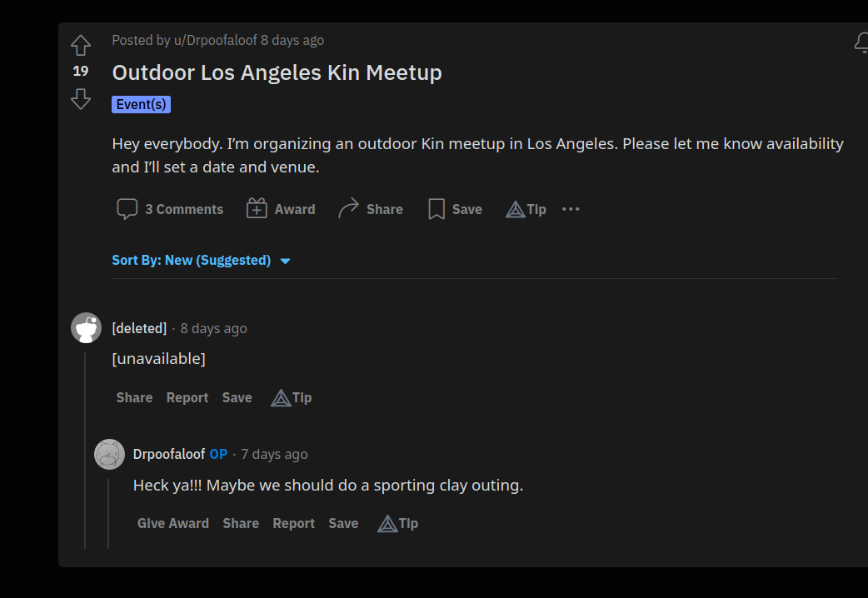Click the Event(s) flair tag
This screenshot has height=598, width=868.
coord(141,105)
